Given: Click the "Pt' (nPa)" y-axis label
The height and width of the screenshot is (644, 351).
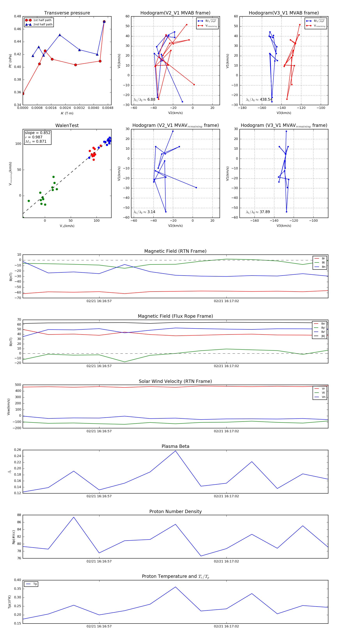Looking at the screenshot, I should 10,61.
